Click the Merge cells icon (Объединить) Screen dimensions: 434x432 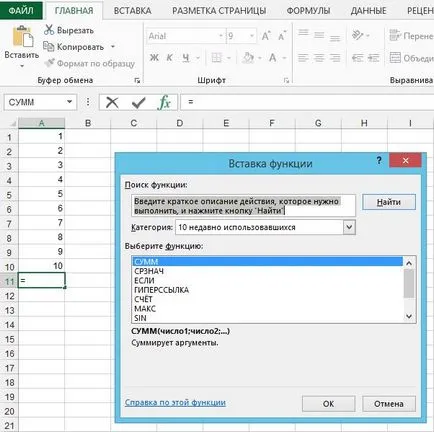click(x=395, y=58)
